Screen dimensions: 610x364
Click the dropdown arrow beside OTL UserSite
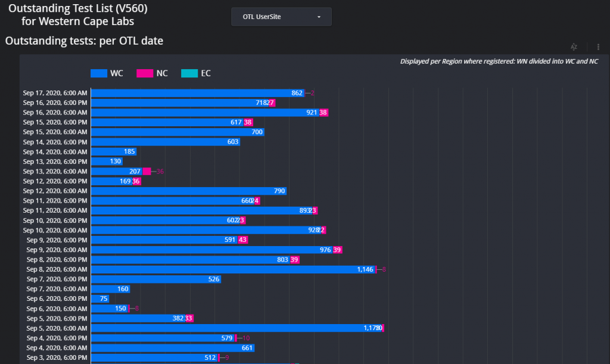click(319, 17)
